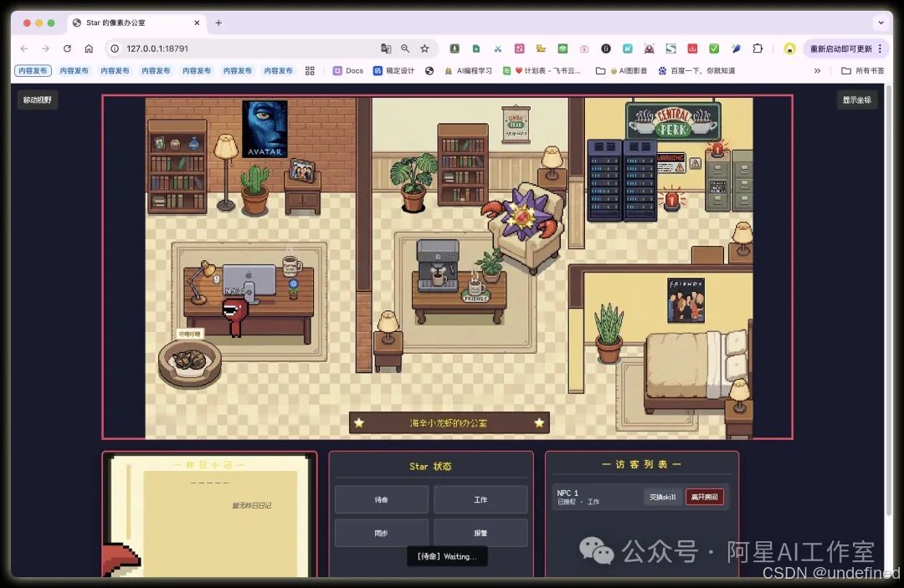Click the red NPC character at the desk
The image size is (904, 588).
[x=234, y=317]
